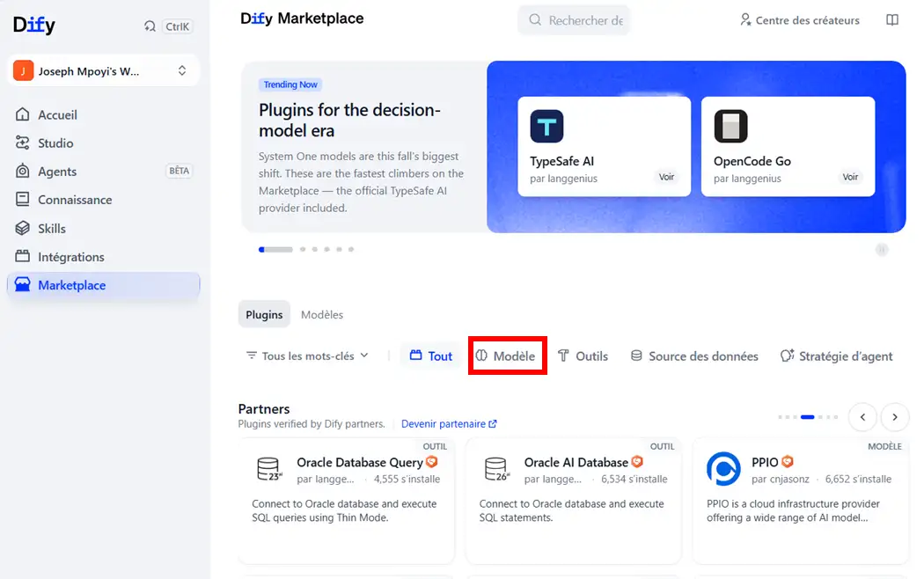Select the first banner carousel indicator

[x=275, y=250]
